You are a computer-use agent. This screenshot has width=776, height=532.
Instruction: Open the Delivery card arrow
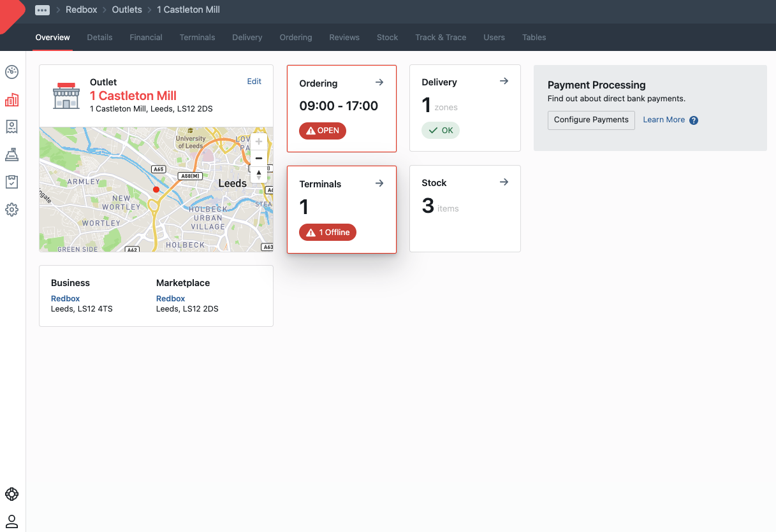coord(504,82)
